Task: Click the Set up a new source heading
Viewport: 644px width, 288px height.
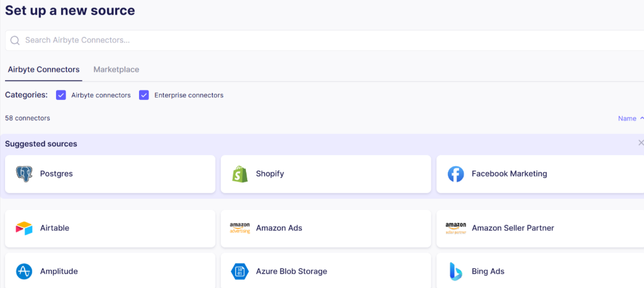Action: (x=70, y=10)
